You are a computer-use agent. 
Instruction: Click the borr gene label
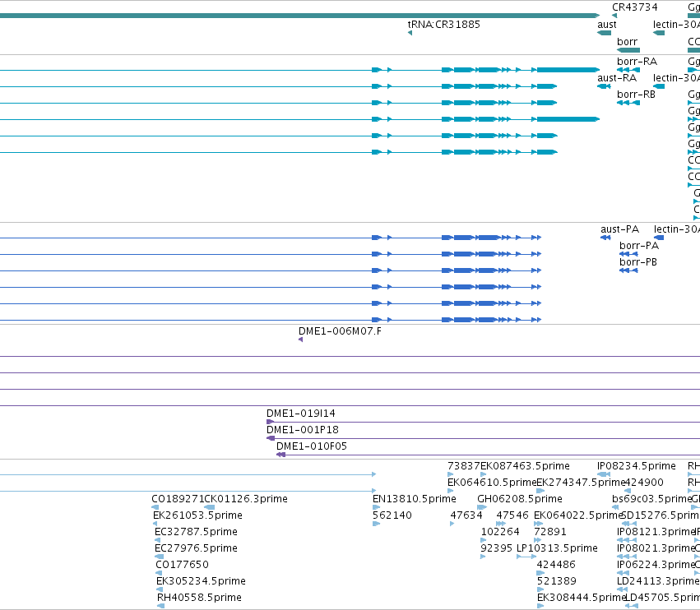(628, 41)
